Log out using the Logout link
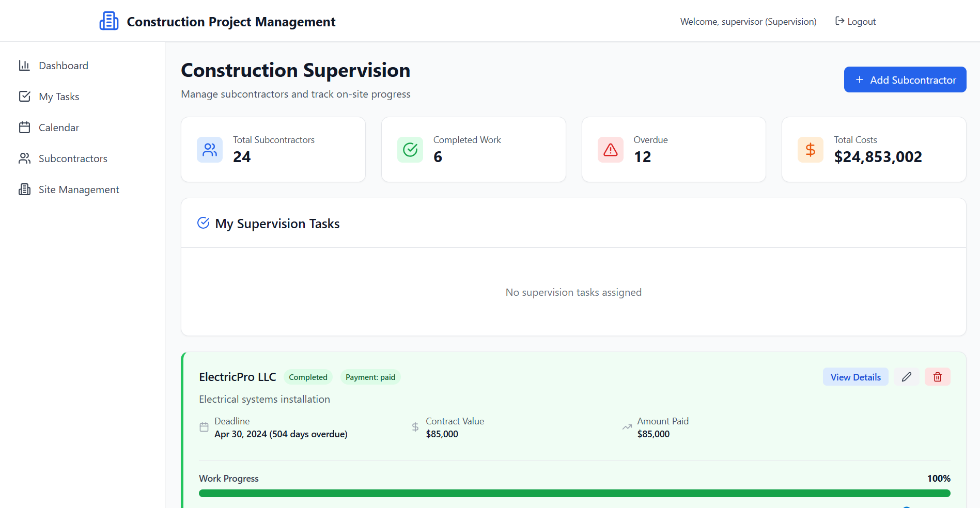 pyautogui.click(x=855, y=22)
